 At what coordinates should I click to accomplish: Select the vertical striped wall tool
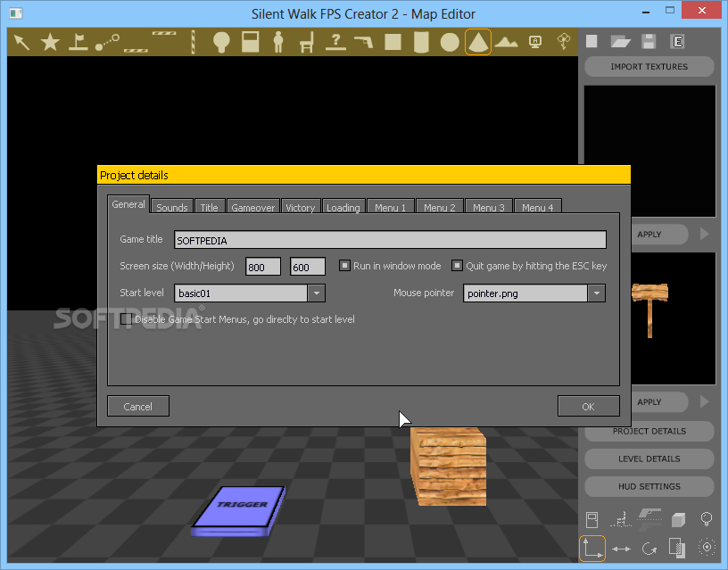coord(193,42)
